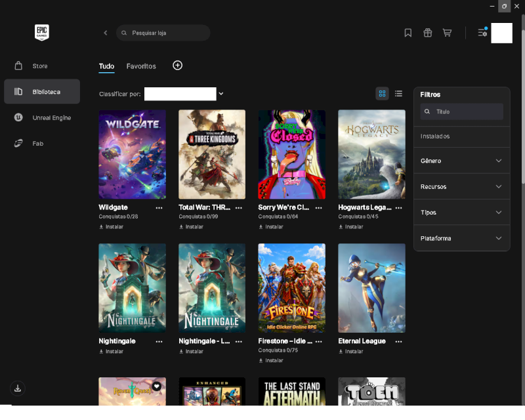Open the Total War: THREE KINGDOMS cover
The image size is (525, 420).
[x=212, y=154]
